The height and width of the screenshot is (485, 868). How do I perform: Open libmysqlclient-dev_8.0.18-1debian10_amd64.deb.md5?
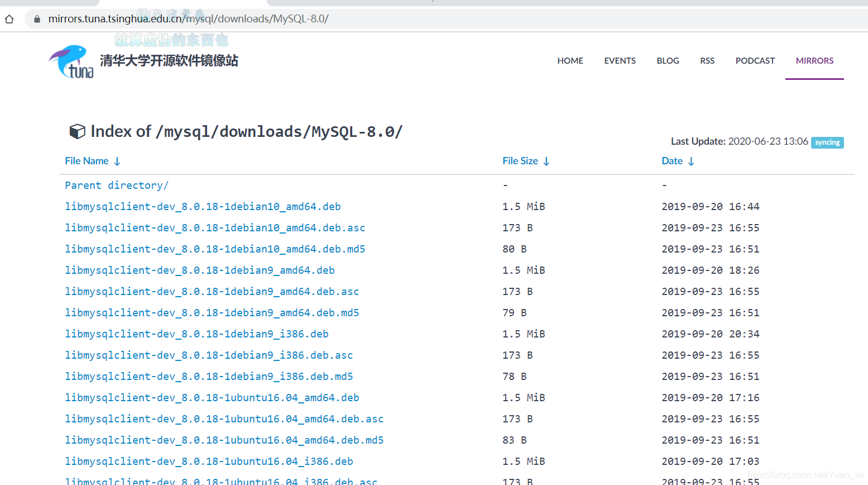[x=215, y=249]
